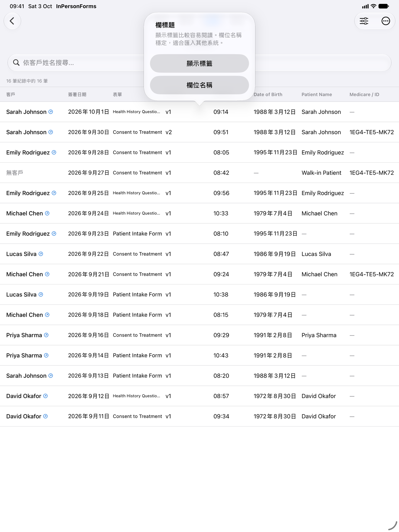
Task: Open client link icon for David Okafor, 9月12日 row
Action: coord(45,396)
